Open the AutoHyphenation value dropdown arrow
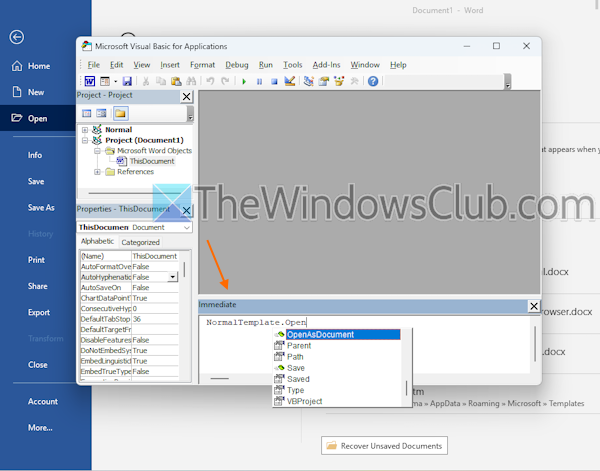This screenshot has width=600, height=471. [173, 277]
